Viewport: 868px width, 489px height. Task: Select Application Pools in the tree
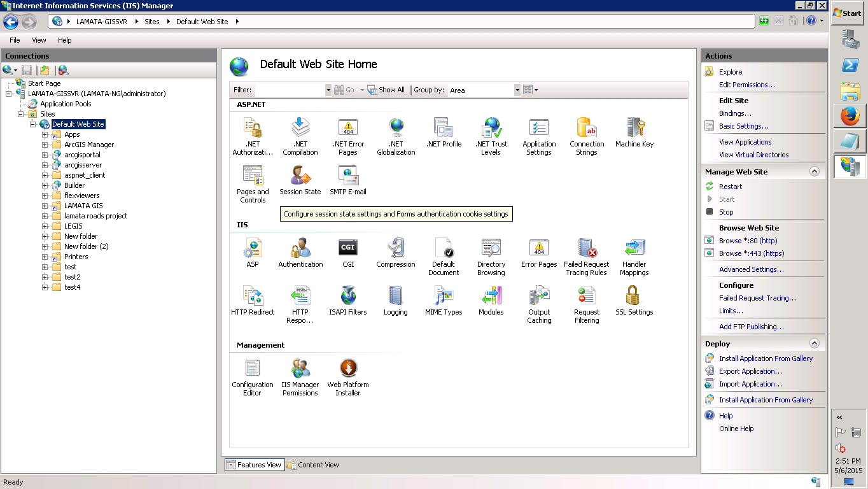click(x=66, y=104)
